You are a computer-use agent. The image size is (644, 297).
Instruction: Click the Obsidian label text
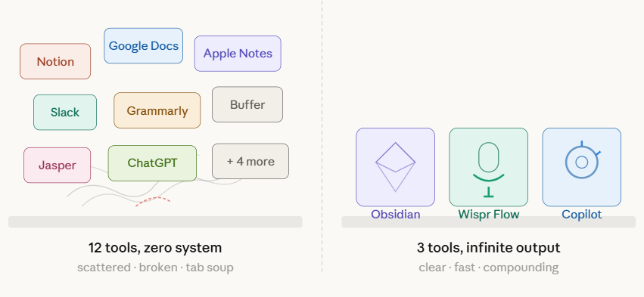tap(396, 214)
